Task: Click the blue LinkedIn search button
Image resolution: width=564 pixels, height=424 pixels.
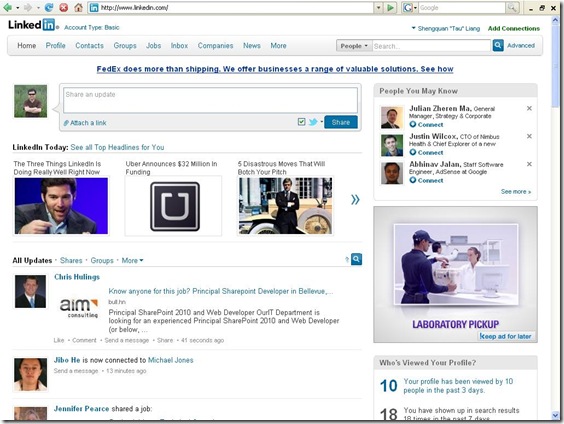Action: pos(498,45)
